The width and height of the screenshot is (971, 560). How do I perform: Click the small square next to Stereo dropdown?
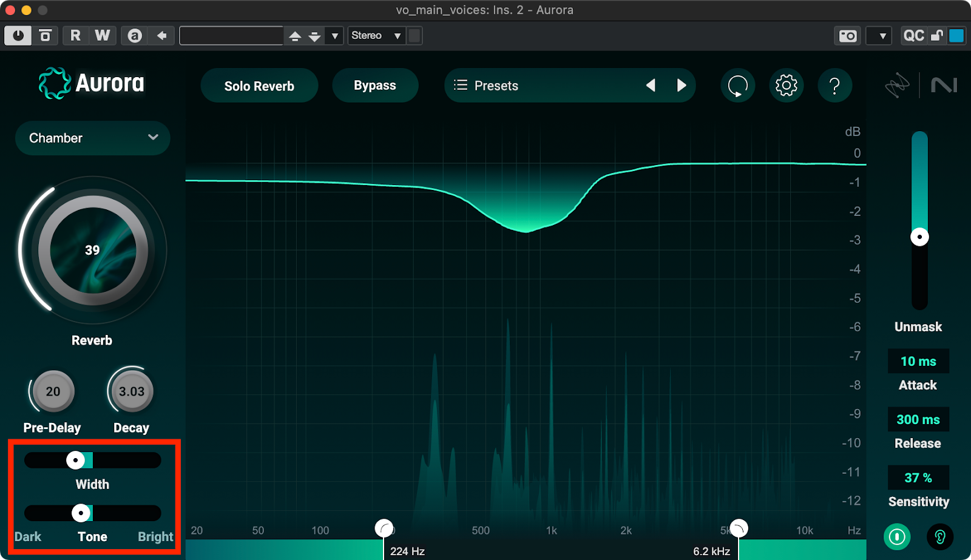414,36
